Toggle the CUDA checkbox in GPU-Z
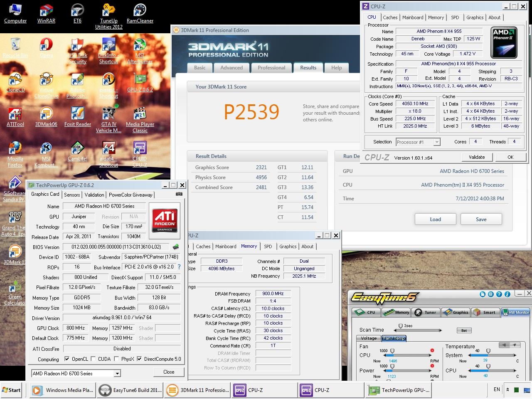The image size is (532, 399). pos(93,359)
